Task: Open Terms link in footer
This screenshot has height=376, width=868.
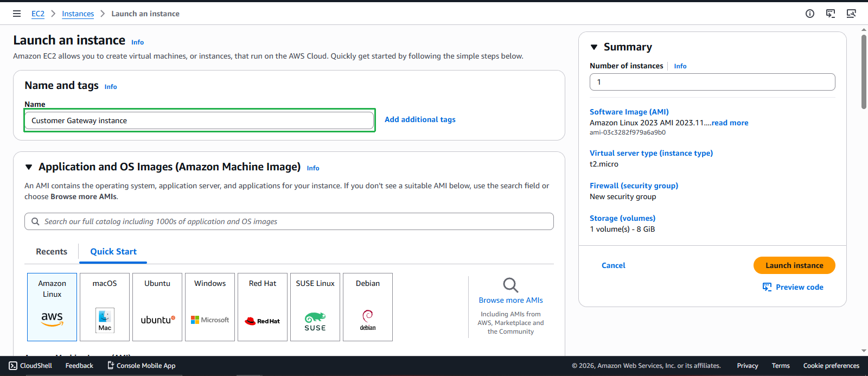Action: pos(781,366)
